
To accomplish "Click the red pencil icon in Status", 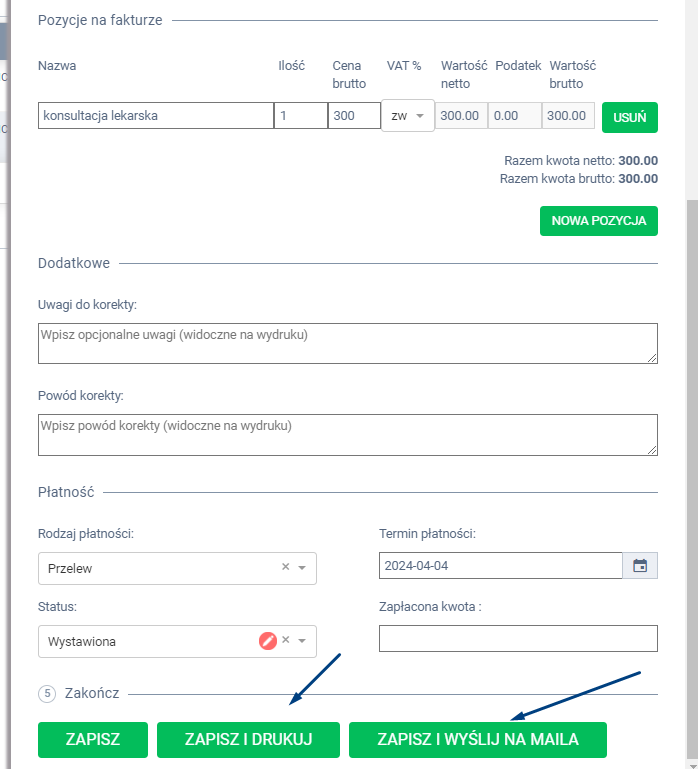I will click(x=268, y=641).
